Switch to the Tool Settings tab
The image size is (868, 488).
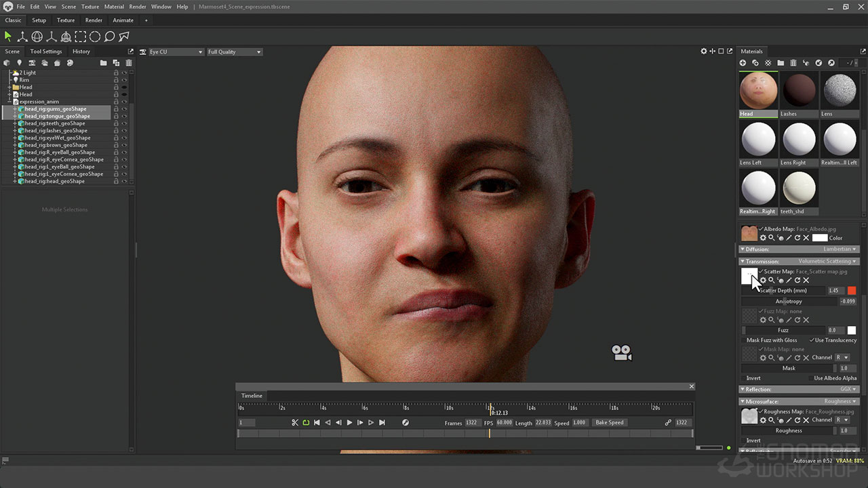[x=45, y=52]
